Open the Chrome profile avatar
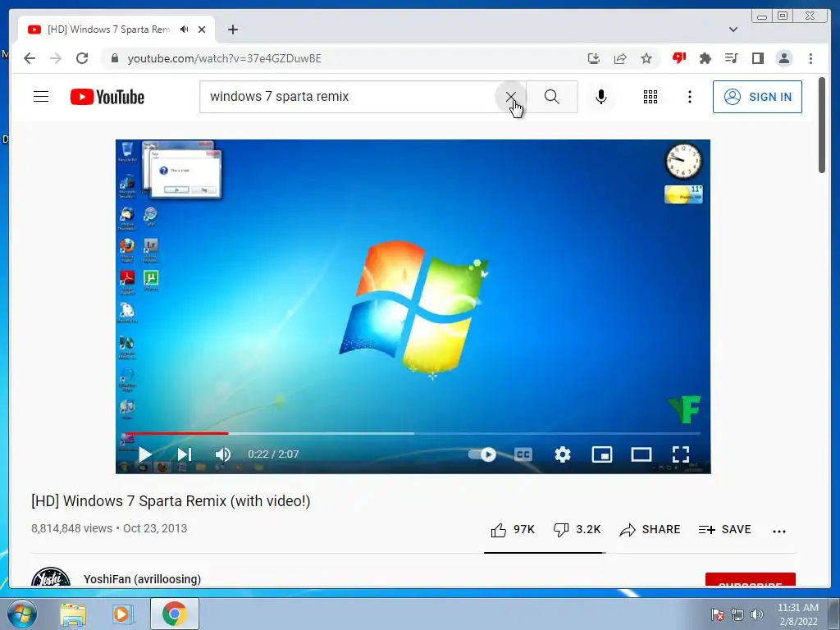The image size is (840, 630). pyautogui.click(x=783, y=58)
